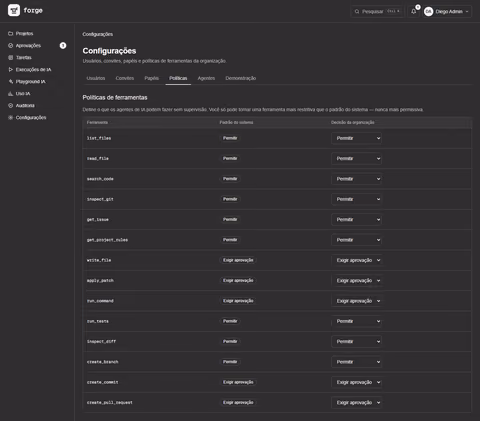Image resolution: width=480 pixels, height=421 pixels.
Task: Open the Papéis tab
Action: tap(151, 78)
